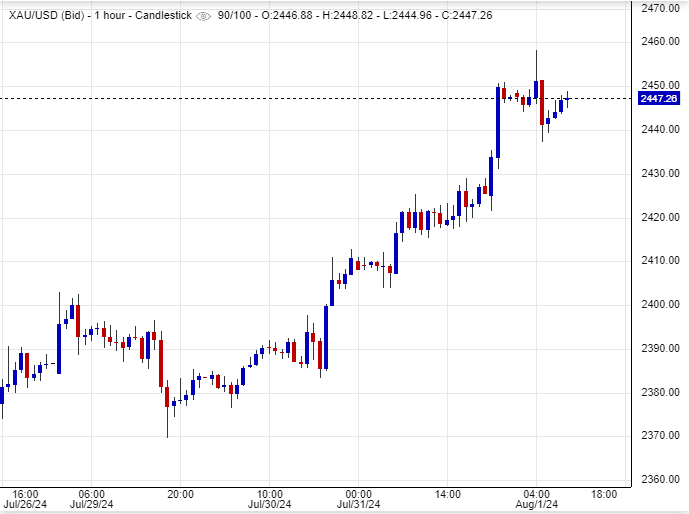The image size is (689, 514).
Task: Toggle the eye visibility icon beside Candlestick
Action: 204,17
